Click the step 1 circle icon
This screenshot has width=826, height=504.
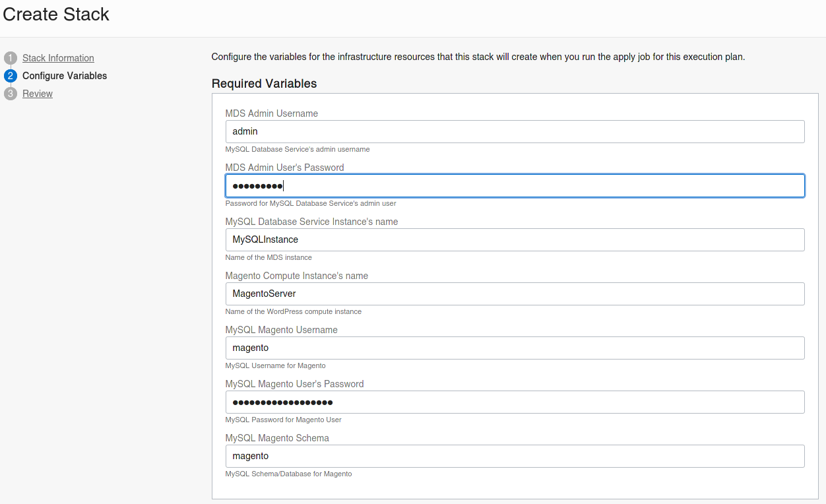[x=10, y=58]
